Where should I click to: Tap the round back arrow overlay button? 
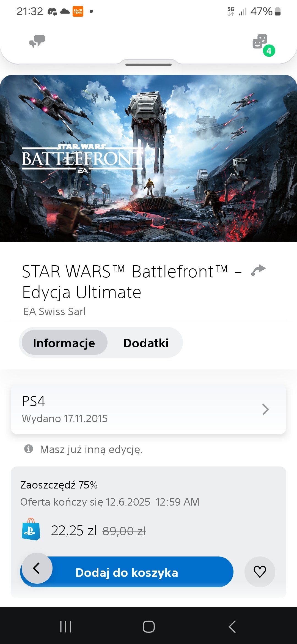[37, 568]
